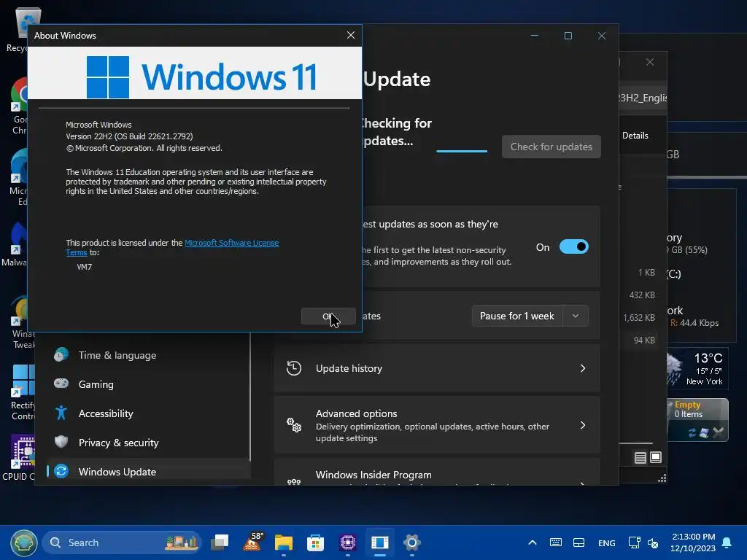The height and width of the screenshot is (560, 747).
Task: Click the Empty 0 Items gadget label
Action: (x=689, y=410)
